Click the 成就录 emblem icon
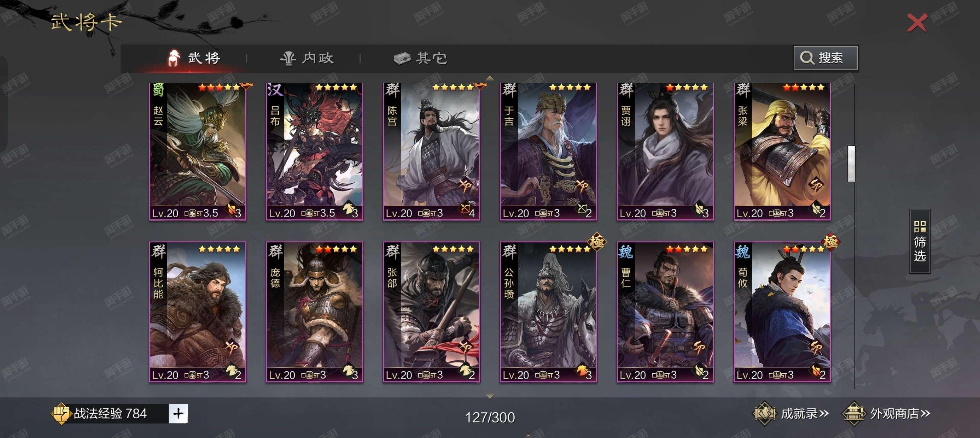 (765, 413)
